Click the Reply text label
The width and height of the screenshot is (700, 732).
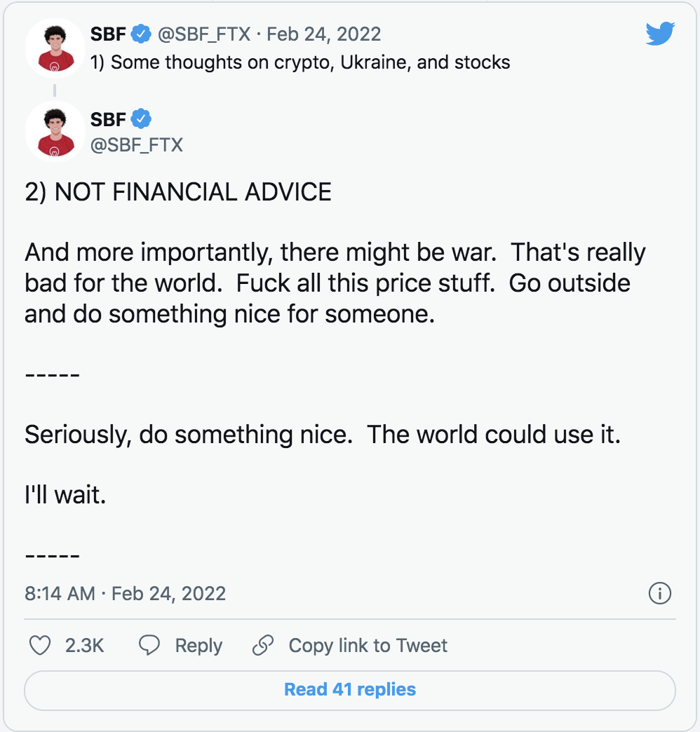click(198, 645)
